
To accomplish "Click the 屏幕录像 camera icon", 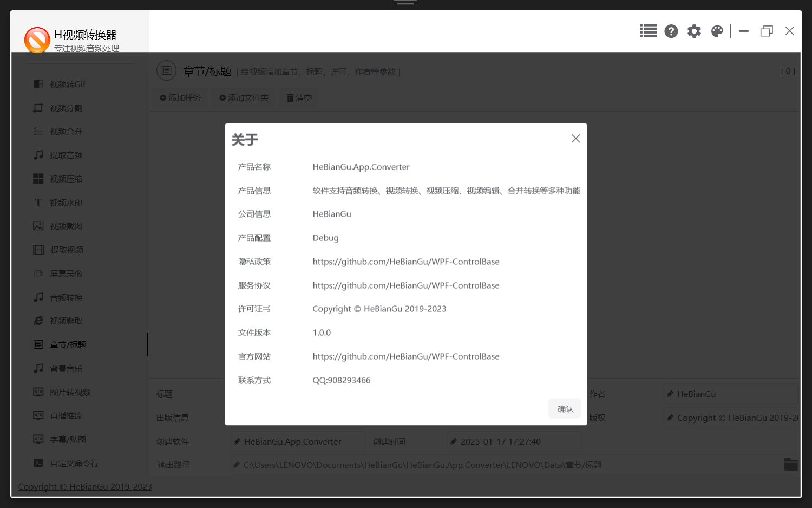I will tap(38, 273).
